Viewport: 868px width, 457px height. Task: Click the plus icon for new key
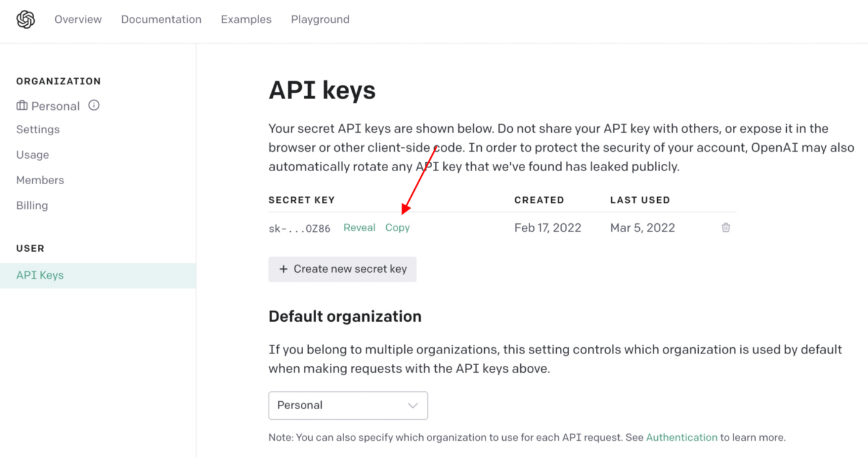[283, 269]
